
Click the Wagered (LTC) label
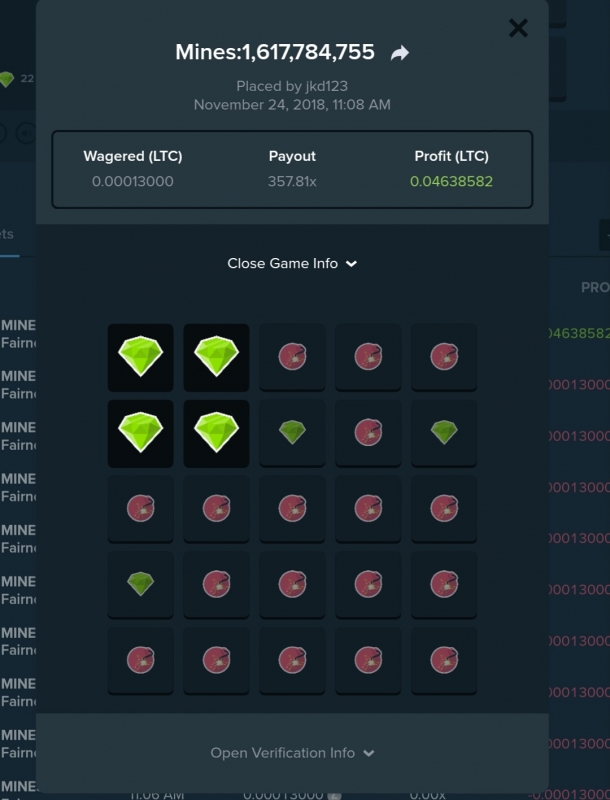[133, 156]
